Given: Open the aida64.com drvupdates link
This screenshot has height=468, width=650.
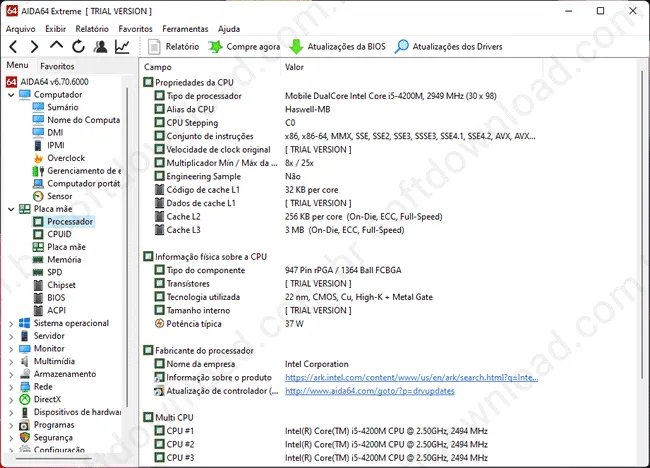Looking at the screenshot, I should coord(370,391).
